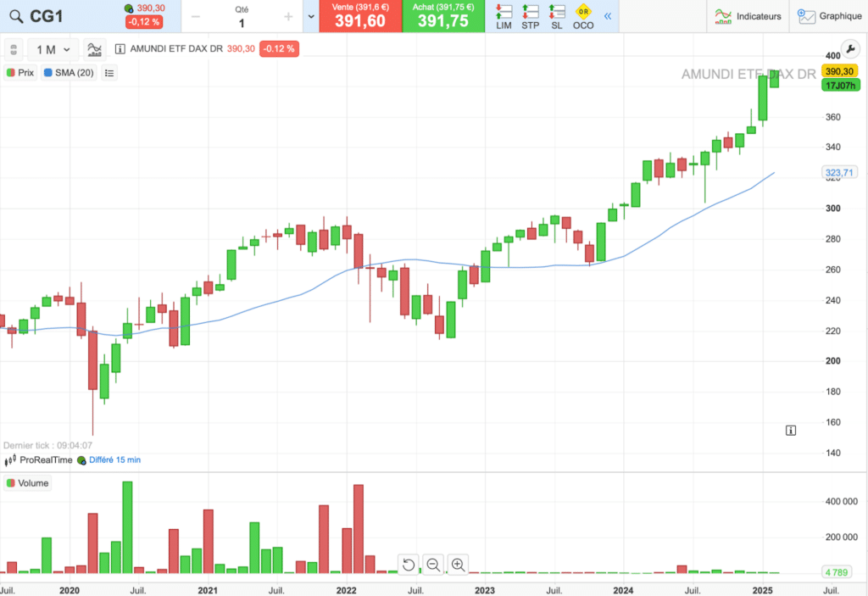868x596 pixels.
Task: Click the yellow 390,30 price label on axis
Action: point(839,71)
